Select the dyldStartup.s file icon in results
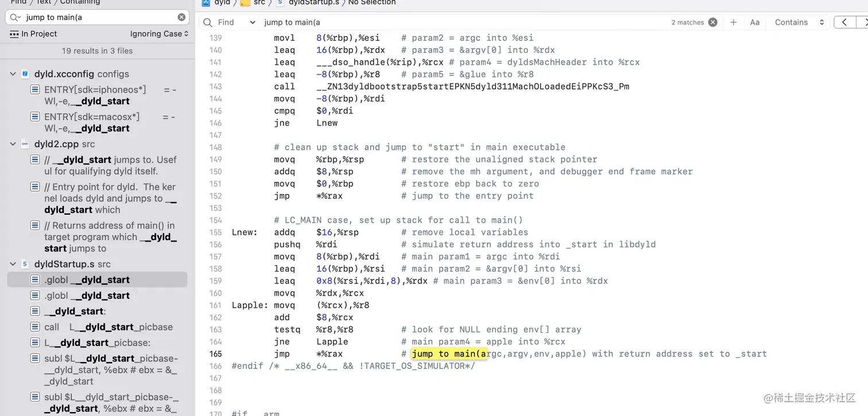868x416 pixels. (25, 264)
